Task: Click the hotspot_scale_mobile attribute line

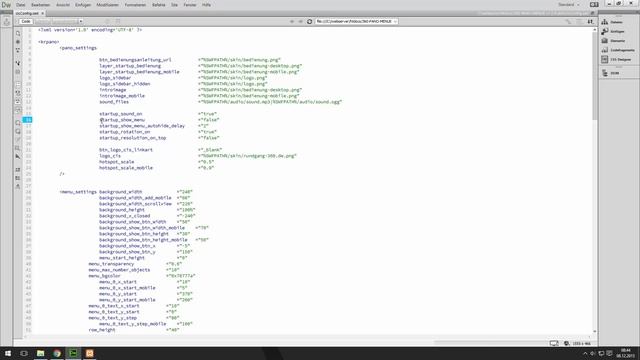Action: pos(156,168)
